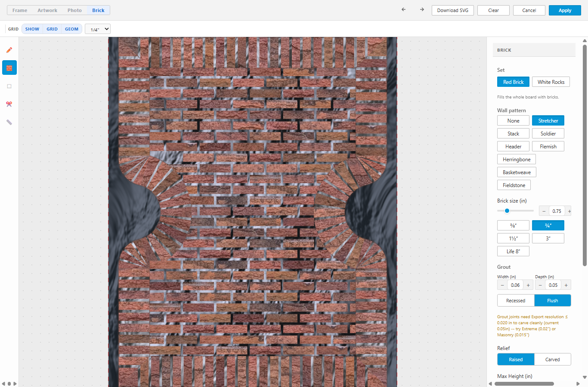The image size is (588, 387).
Task: Set relief to Carved
Action: pyautogui.click(x=553, y=359)
